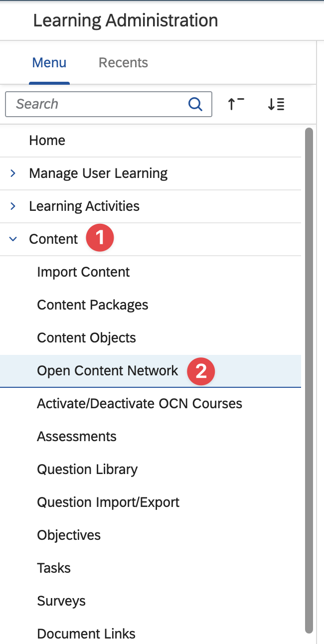Open Import Content page
The height and width of the screenshot is (644, 324).
pyautogui.click(x=83, y=272)
